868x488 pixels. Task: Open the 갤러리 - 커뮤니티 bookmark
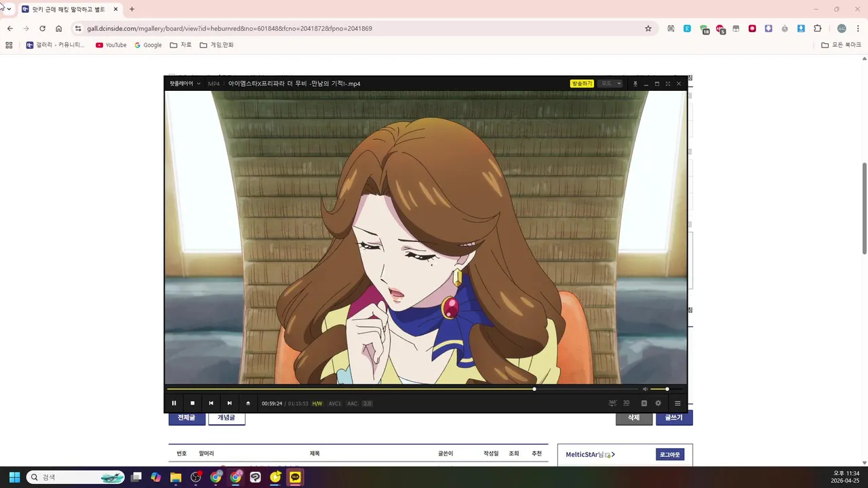(x=56, y=45)
